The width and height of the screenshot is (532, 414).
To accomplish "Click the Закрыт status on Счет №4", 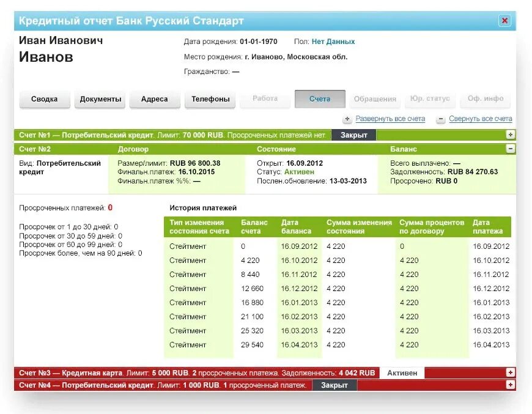I will tap(334, 385).
